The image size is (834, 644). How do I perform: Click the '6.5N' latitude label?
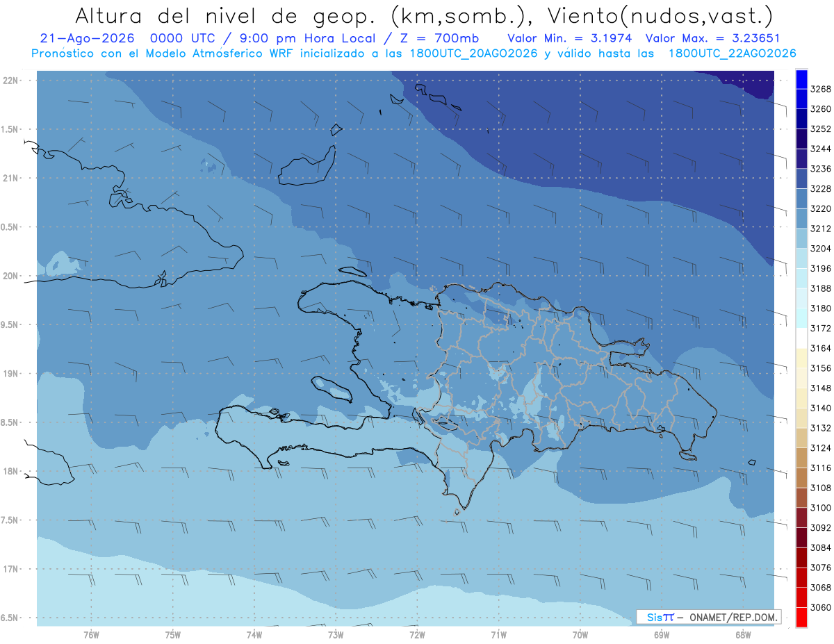coord(10,618)
